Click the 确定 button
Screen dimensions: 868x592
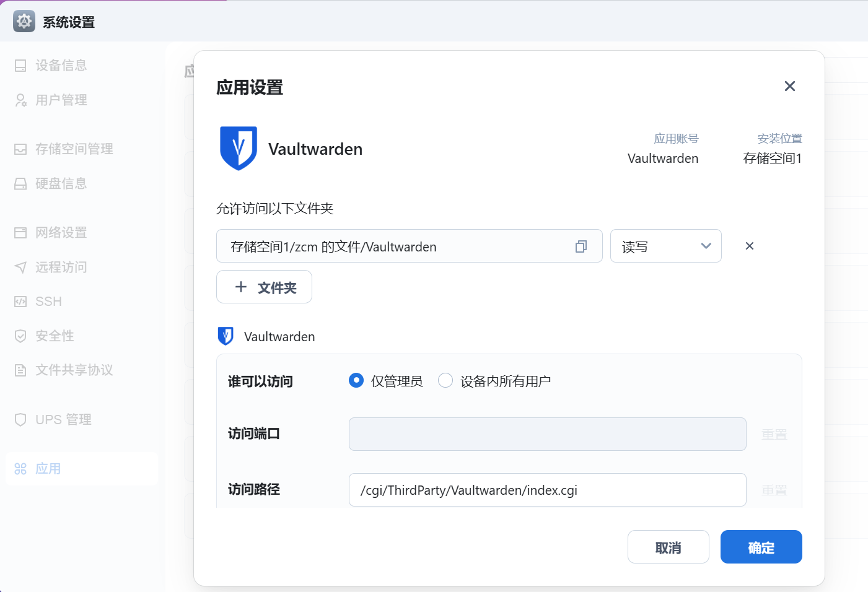[761, 547]
